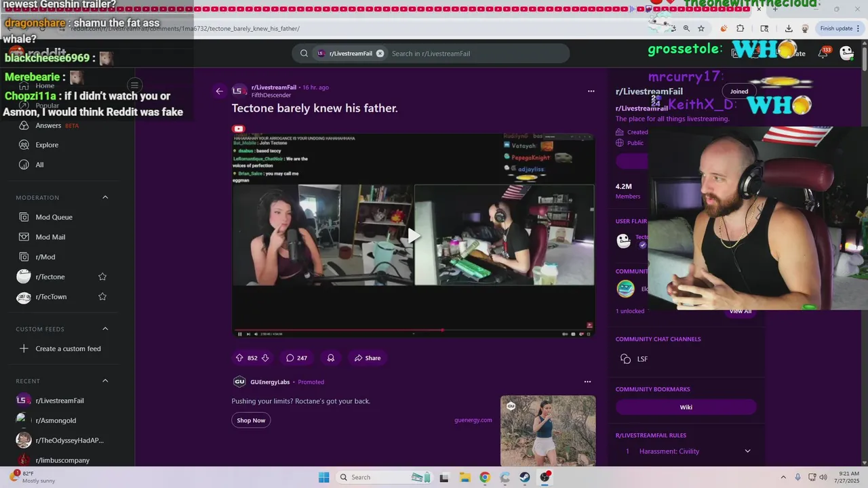Open notifications bell showing 133
Image resolution: width=868 pixels, height=488 pixels.
pos(823,53)
